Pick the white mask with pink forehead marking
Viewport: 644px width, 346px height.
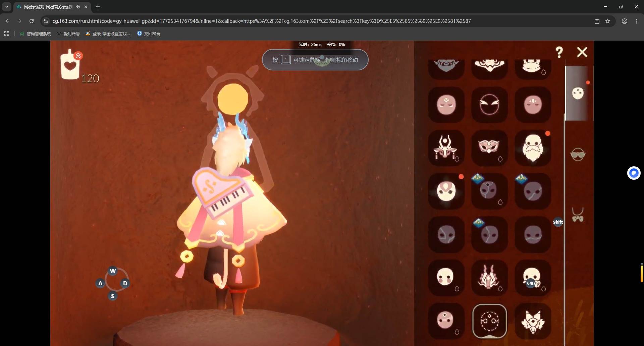446,191
